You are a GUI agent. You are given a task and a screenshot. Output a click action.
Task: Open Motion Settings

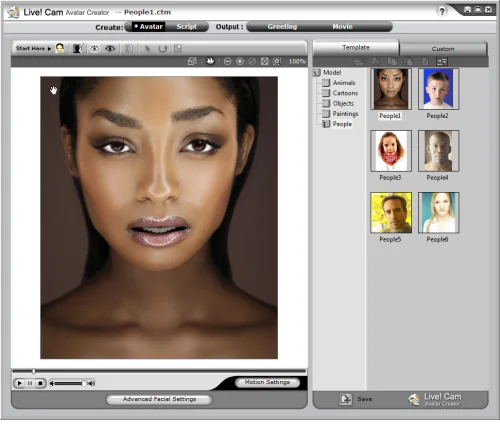[267, 382]
